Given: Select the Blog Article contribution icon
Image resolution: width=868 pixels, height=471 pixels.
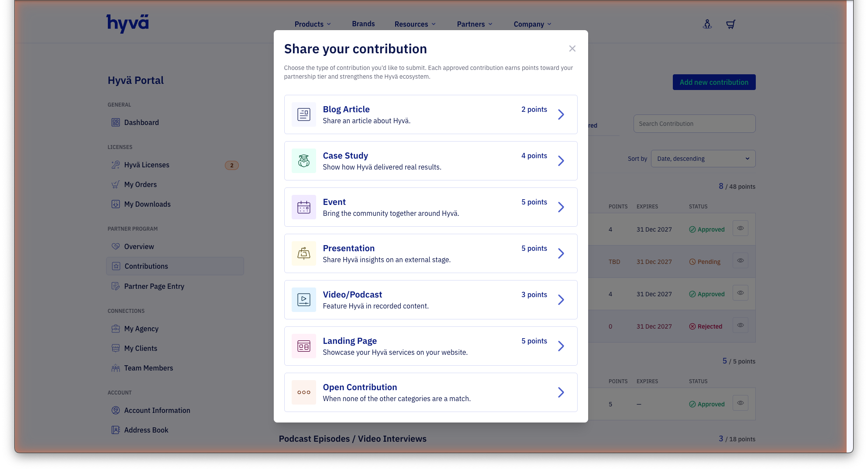Looking at the screenshot, I should [x=303, y=114].
